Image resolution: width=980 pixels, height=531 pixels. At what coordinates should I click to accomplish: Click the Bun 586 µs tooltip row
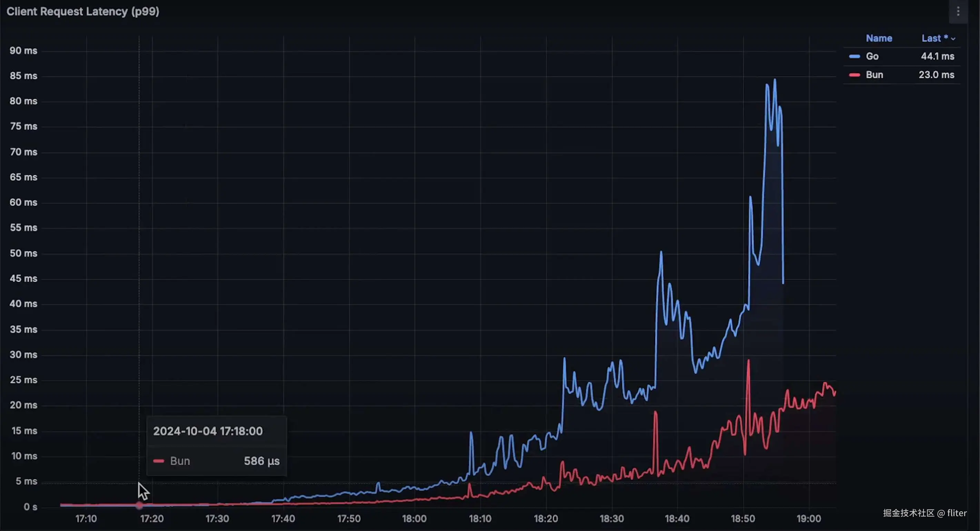tap(216, 461)
